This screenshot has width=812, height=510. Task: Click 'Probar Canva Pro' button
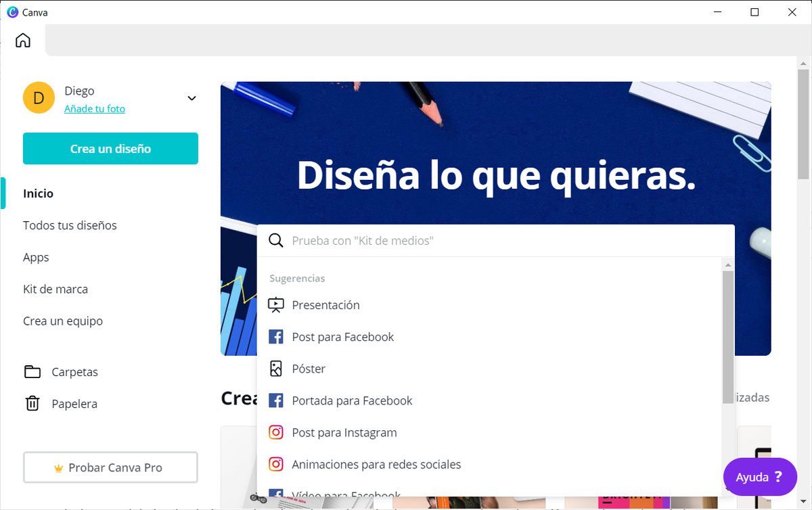point(110,467)
